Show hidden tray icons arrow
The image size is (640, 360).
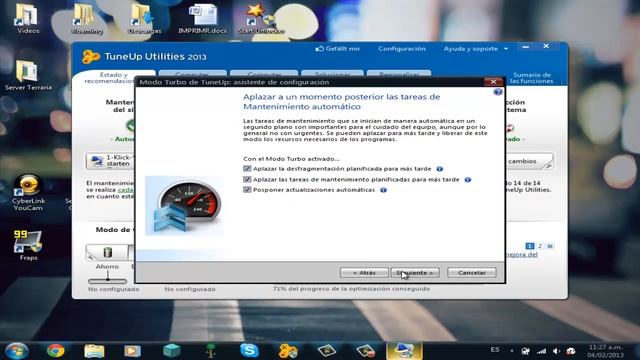(x=511, y=351)
